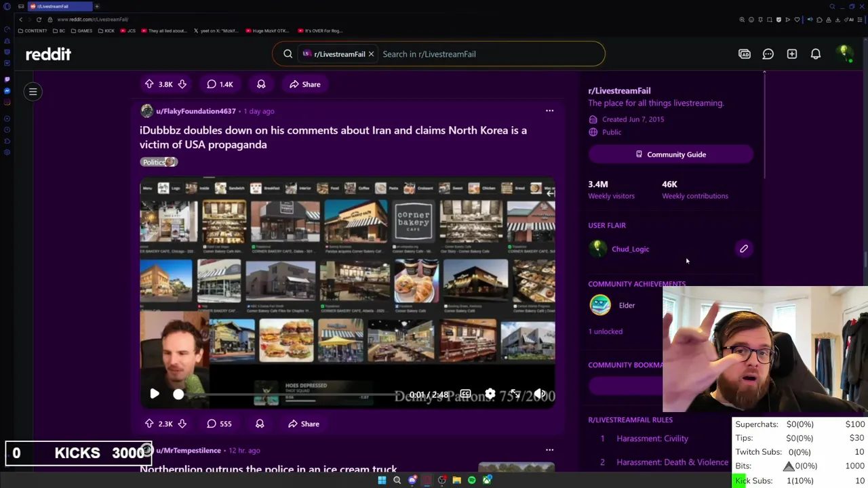Open the GAMES bookmarks folder
This screenshot has height=488, width=868.
[81, 30]
